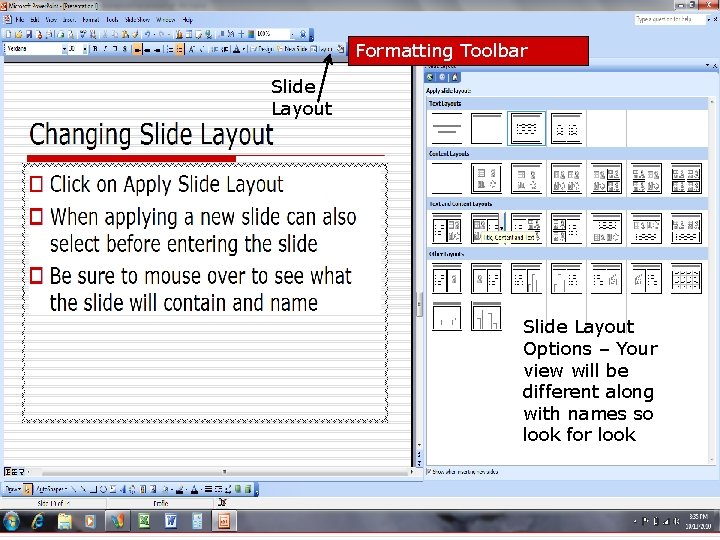
Task: Toggle Center alignment for text
Action: [147, 49]
